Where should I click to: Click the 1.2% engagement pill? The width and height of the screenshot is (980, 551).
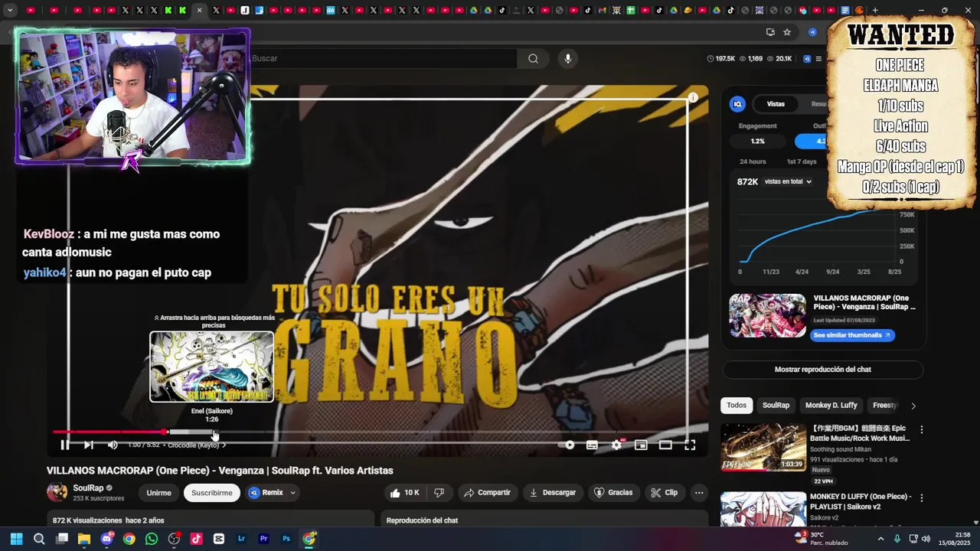tap(757, 141)
